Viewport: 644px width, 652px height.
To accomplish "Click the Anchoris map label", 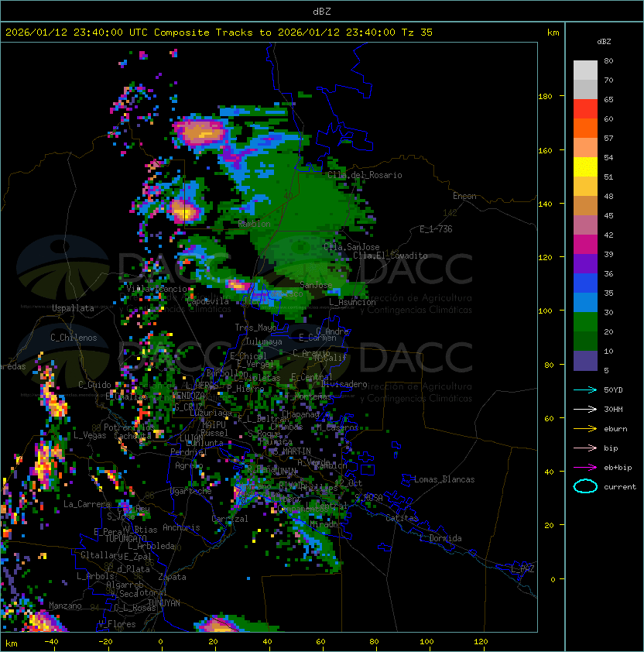I will (x=181, y=527).
